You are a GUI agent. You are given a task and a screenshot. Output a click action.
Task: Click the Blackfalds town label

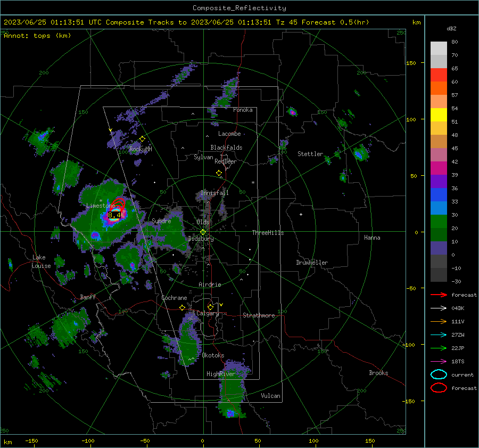click(x=226, y=148)
